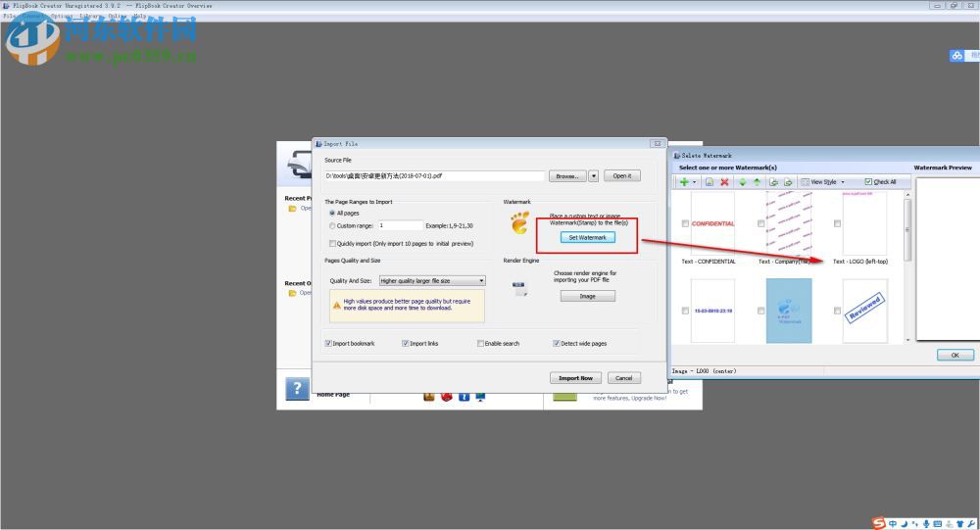Viewport: 980px width, 530px height.
Task: Edit the selected watermark via page icon
Action: point(710,182)
